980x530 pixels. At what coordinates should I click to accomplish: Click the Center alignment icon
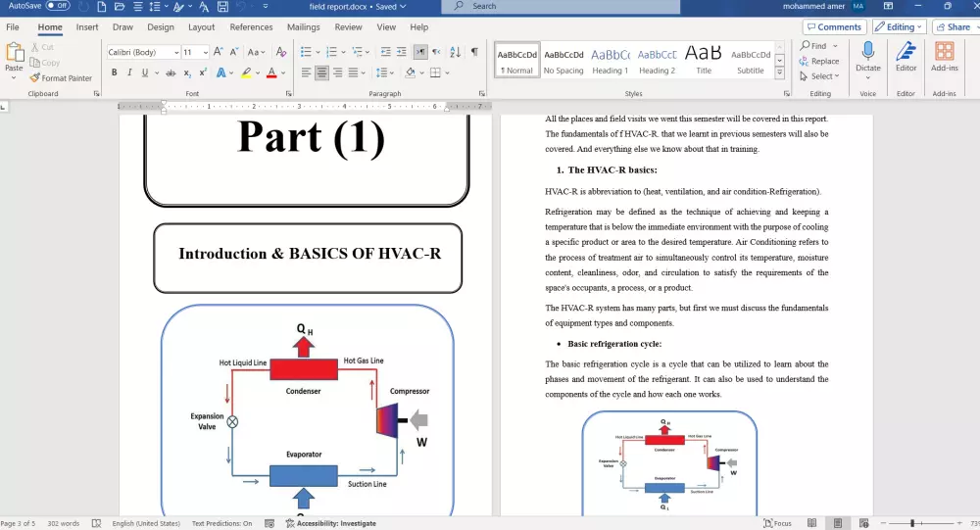321,73
